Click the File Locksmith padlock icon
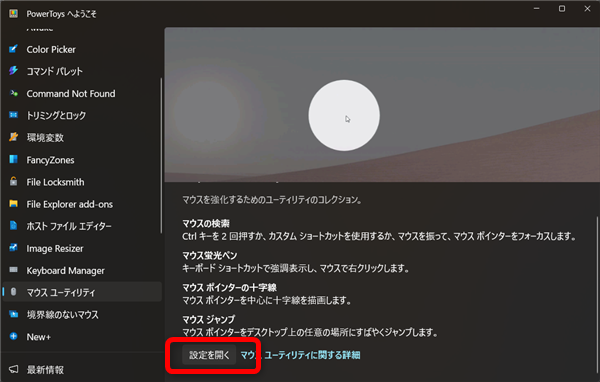Screen dimensions: 600x382 (13, 181)
